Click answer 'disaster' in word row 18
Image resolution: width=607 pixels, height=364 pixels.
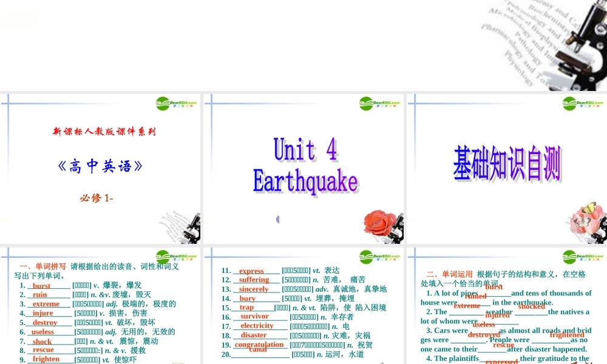pos(254,335)
